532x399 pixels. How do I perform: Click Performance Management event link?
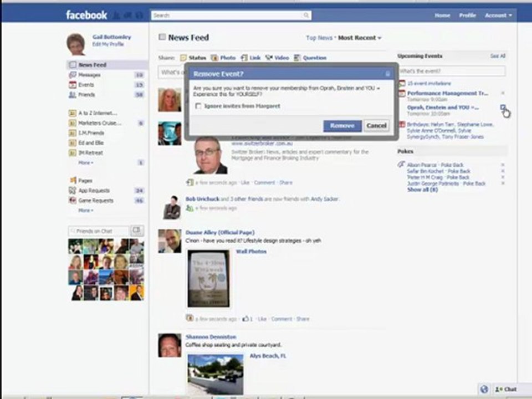tap(448, 93)
